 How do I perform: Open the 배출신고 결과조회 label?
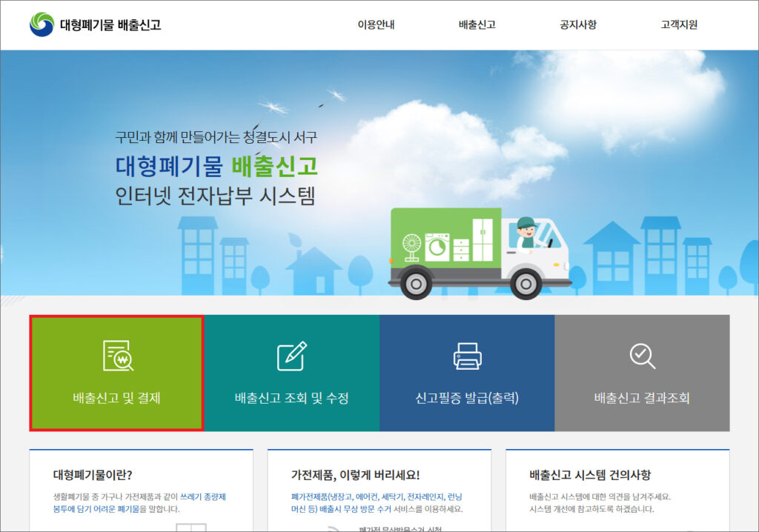pyautogui.click(x=642, y=399)
